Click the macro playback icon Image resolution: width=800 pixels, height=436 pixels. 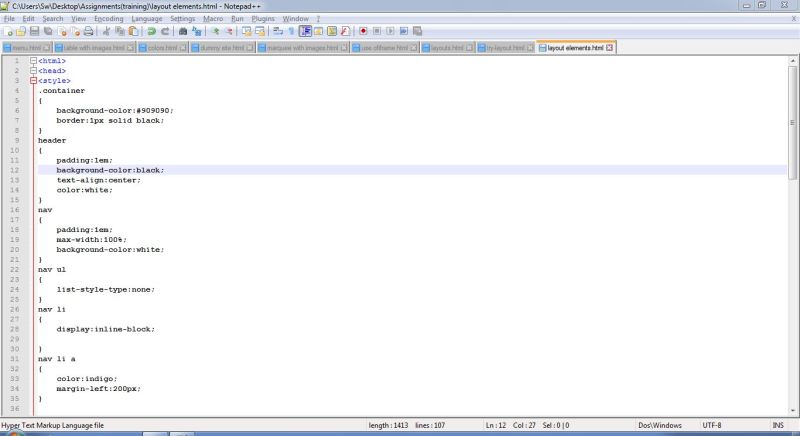pyautogui.click(x=390, y=31)
